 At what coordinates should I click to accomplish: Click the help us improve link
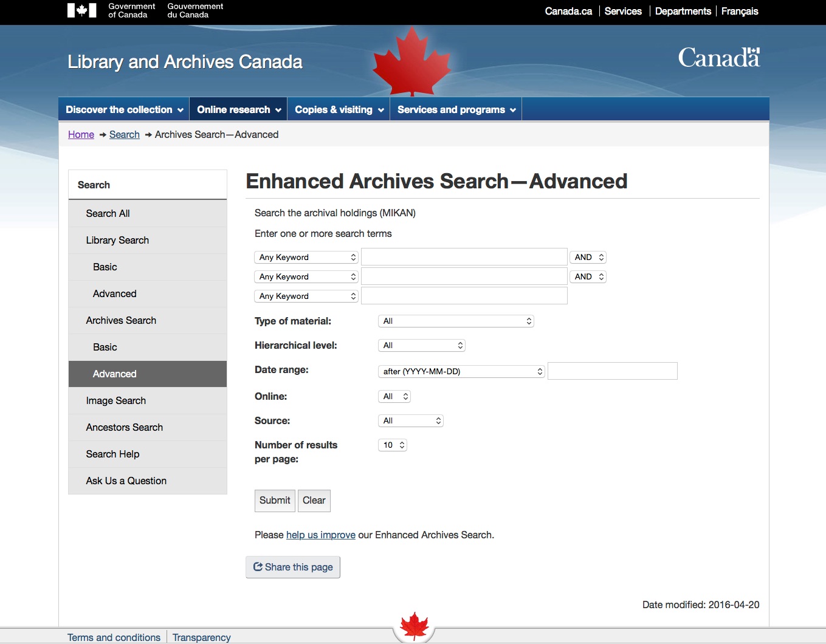tap(320, 535)
